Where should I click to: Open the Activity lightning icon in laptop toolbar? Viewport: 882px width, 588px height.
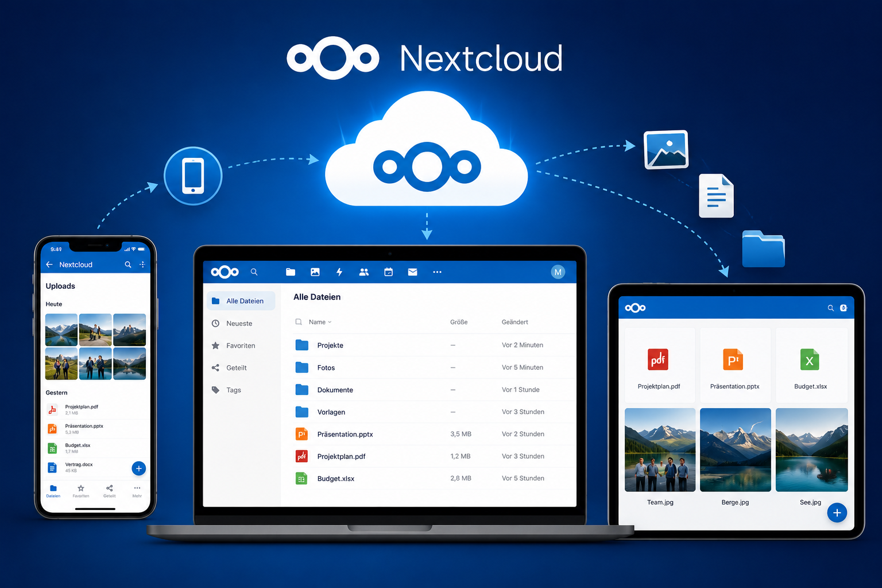(339, 272)
